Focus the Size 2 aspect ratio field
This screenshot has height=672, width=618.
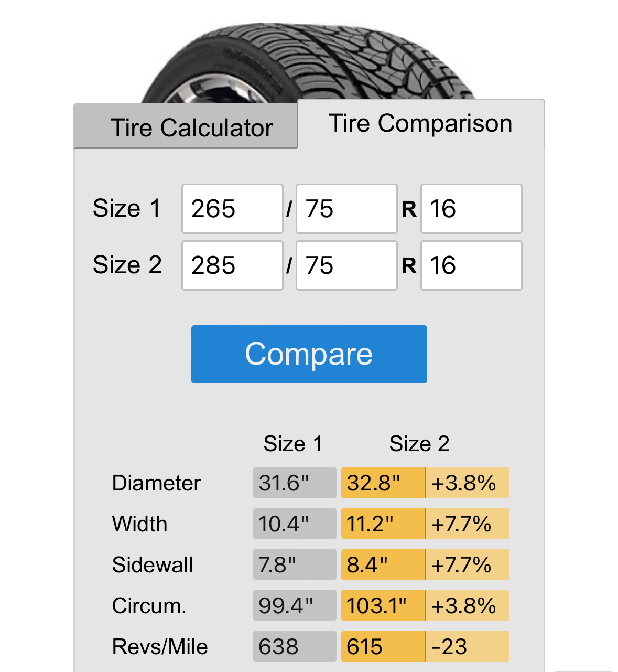[346, 265]
